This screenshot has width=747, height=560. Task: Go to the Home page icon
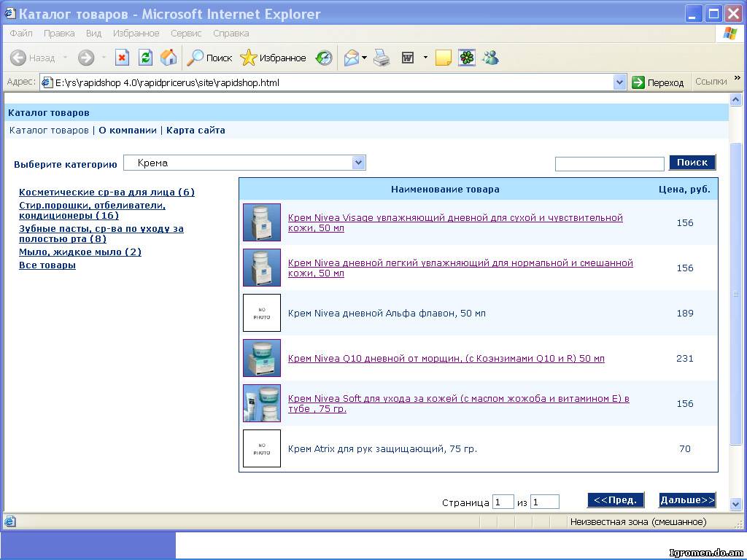(x=169, y=58)
